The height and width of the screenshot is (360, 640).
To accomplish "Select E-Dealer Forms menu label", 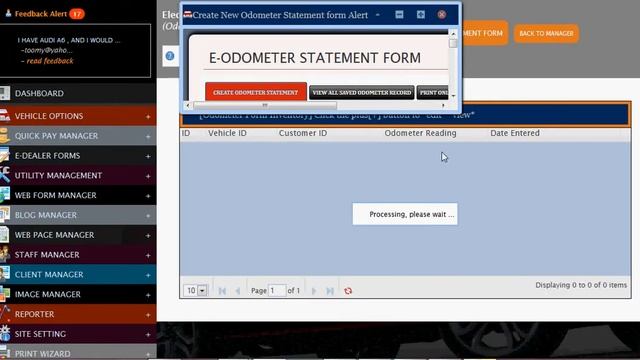I will click(x=47, y=156).
